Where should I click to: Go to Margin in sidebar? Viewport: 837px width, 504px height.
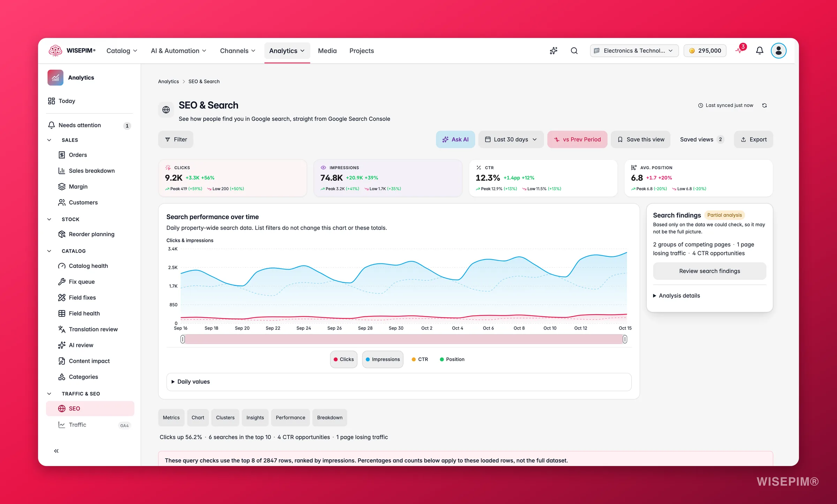[90, 187]
